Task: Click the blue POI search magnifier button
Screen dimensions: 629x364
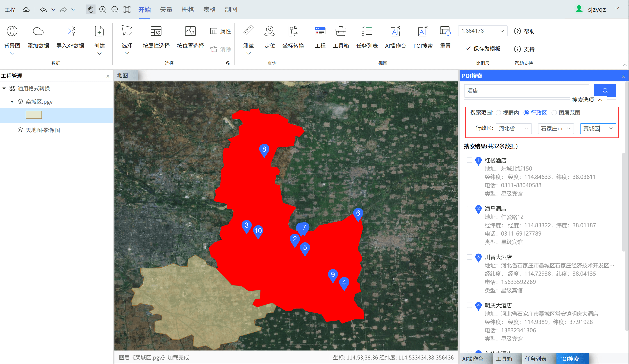Action: [x=605, y=90]
